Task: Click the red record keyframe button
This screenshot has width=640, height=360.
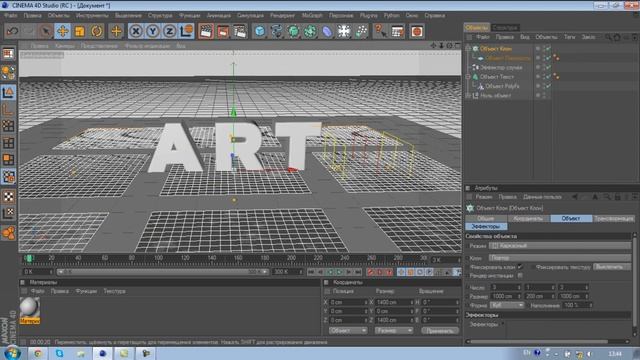Action: pos(370,272)
